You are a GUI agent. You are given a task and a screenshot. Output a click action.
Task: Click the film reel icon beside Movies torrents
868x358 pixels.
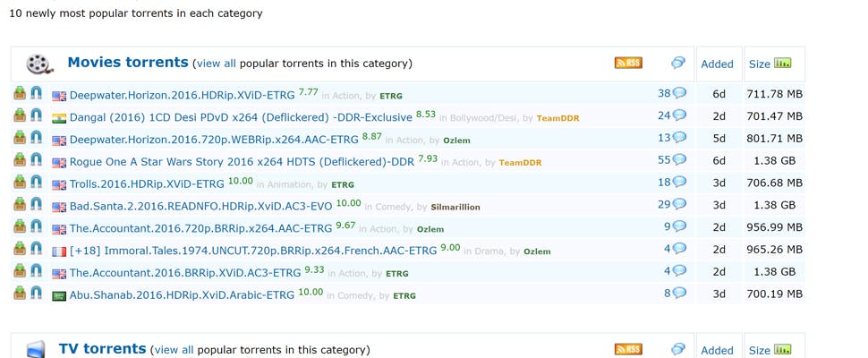tap(39, 64)
